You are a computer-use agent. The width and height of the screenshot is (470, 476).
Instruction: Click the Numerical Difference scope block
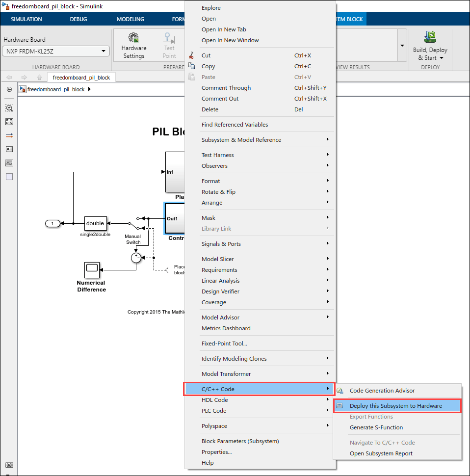(x=92, y=270)
